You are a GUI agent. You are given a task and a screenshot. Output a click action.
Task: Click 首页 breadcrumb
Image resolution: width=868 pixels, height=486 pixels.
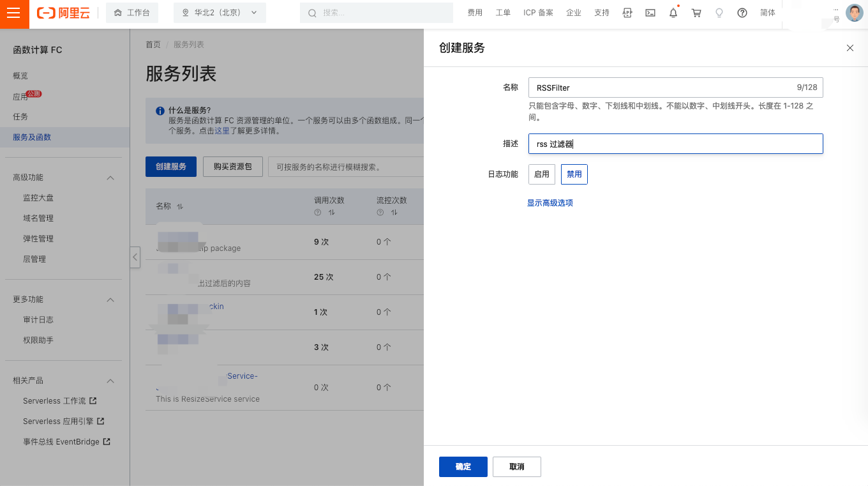pyautogui.click(x=153, y=45)
